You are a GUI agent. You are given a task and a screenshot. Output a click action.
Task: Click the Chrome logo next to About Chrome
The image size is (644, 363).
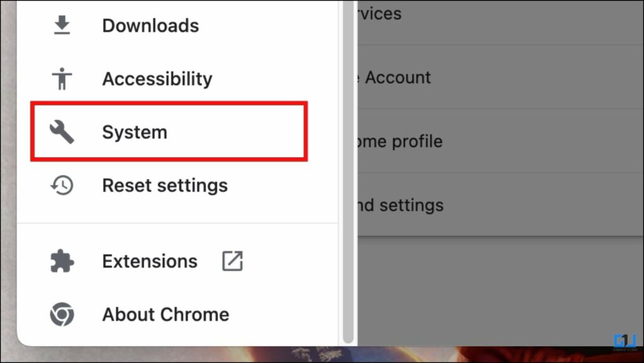pos(61,313)
